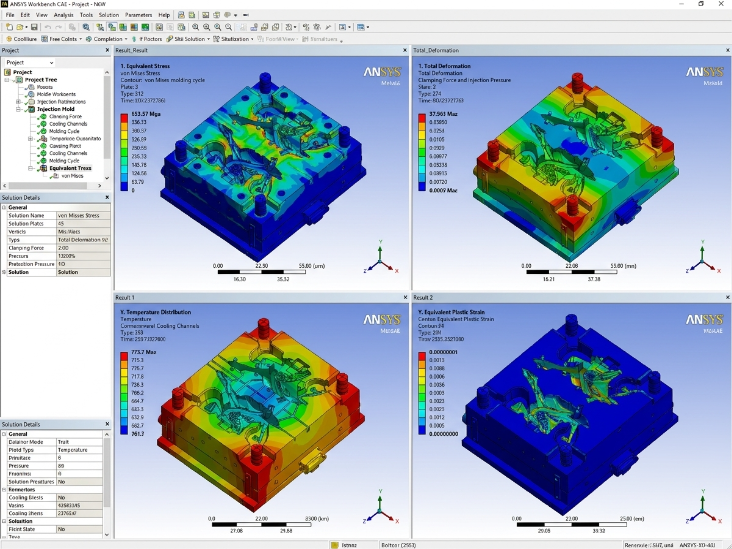Collapse the Injection Mold tree node
732x549 pixels.
click(x=19, y=109)
